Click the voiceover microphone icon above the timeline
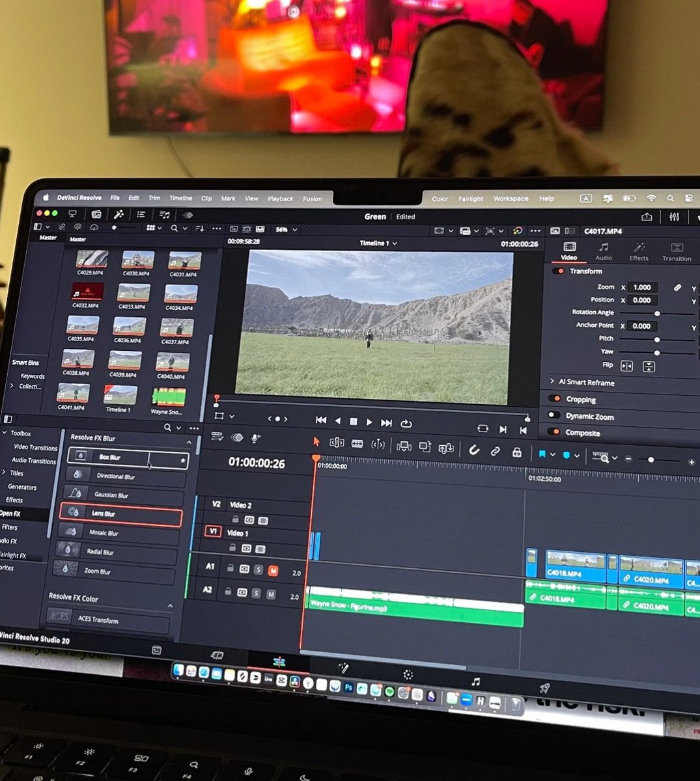 tap(257, 439)
